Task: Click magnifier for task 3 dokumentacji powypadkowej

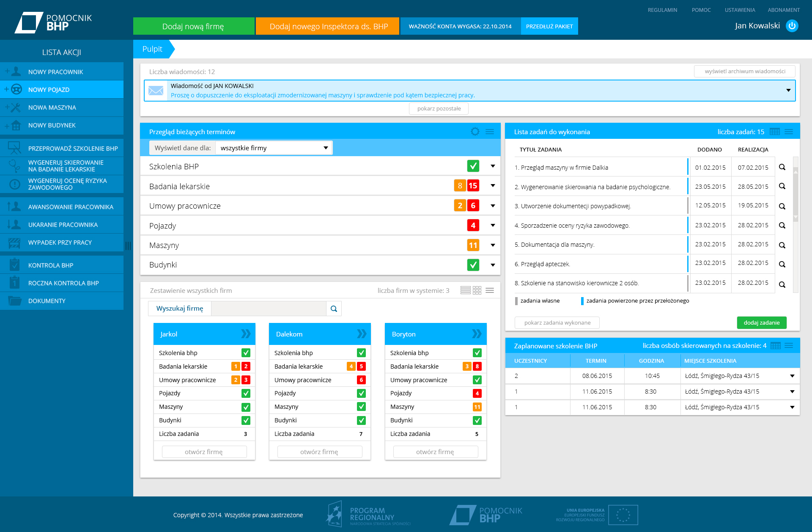Action: click(782, 207)
